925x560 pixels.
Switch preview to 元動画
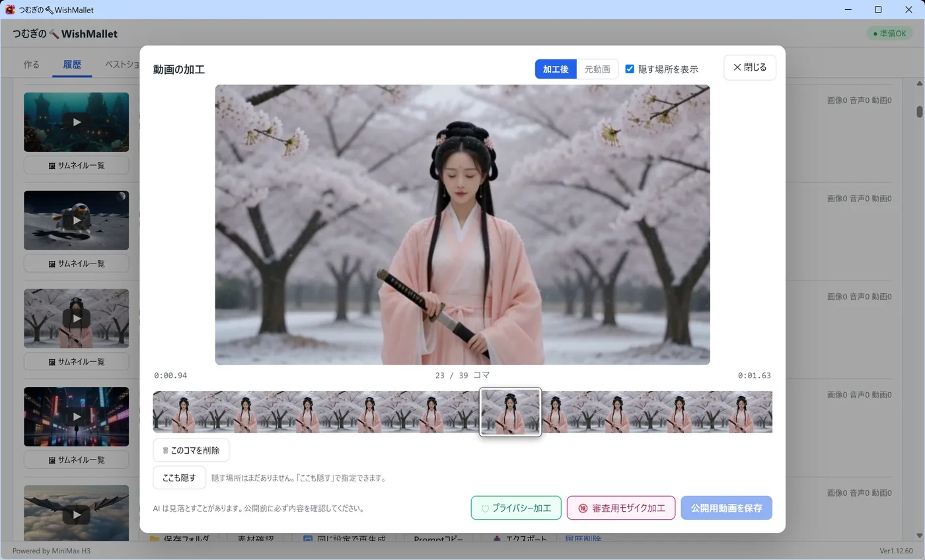click(597, 69)
